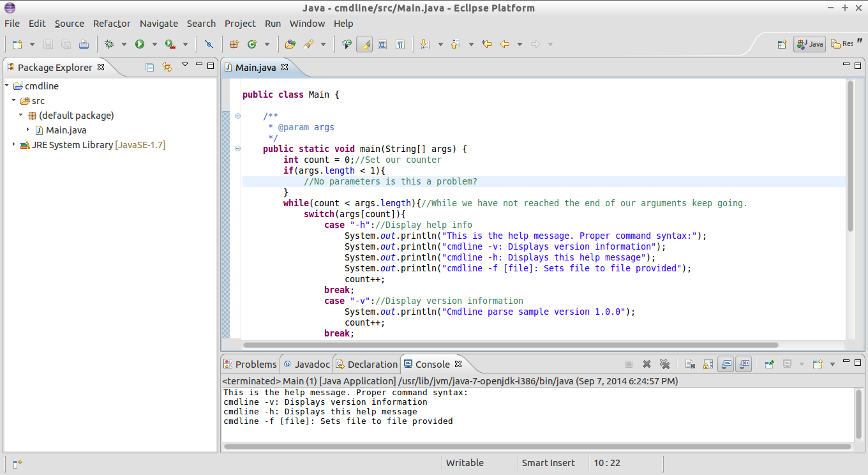Click Clear Console icon

pyautogui.click(x=690, y=364)
